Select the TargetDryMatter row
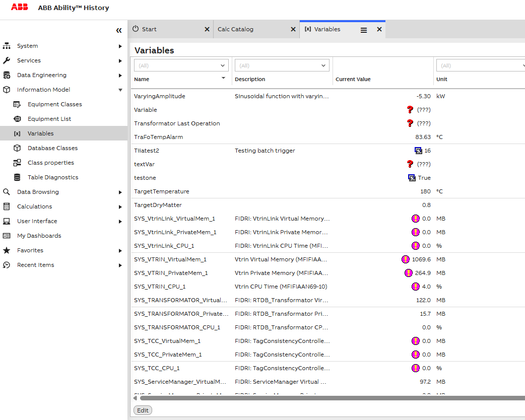525x420 pixels. [x=328, y=205]
